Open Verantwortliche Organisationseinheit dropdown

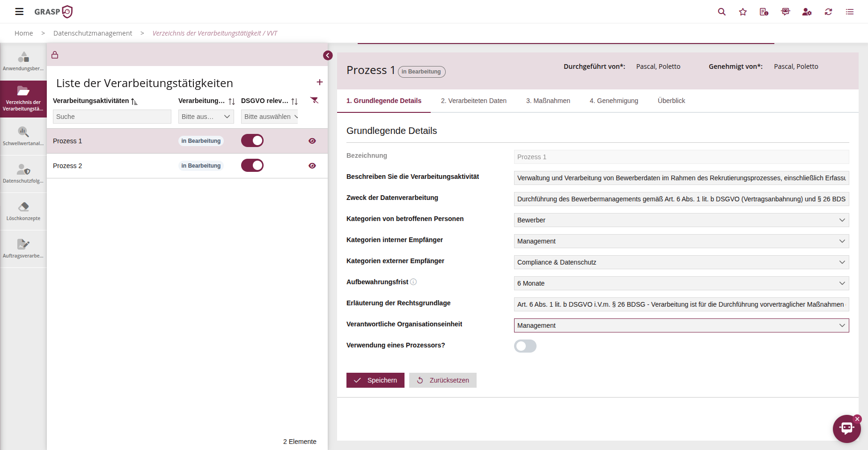coord(681,325)
